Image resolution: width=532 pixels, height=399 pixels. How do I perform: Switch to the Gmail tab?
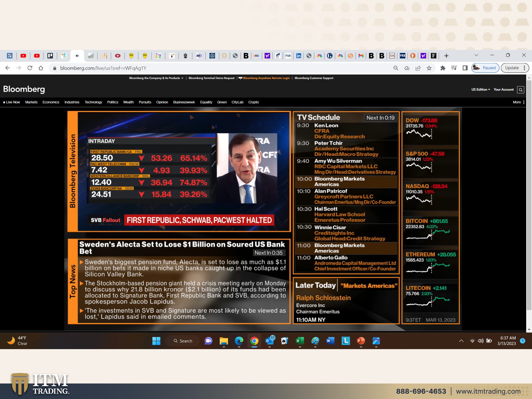point(361,56)
